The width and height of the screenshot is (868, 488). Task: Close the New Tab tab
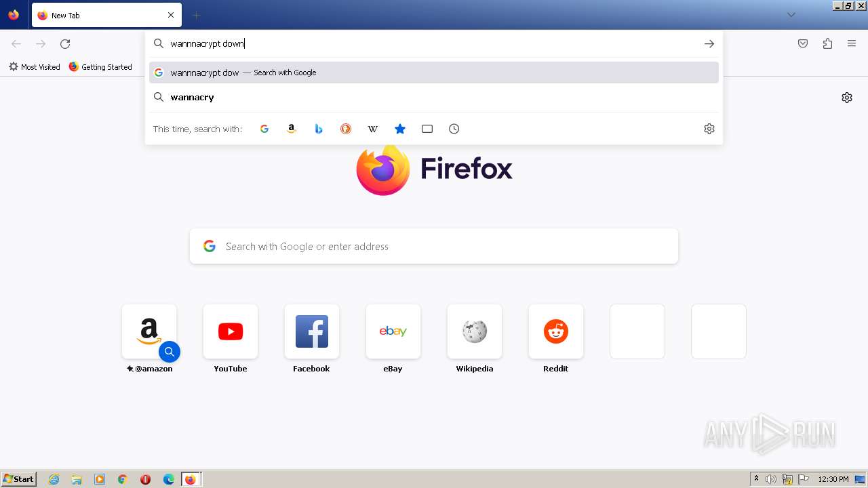point(171,15)
